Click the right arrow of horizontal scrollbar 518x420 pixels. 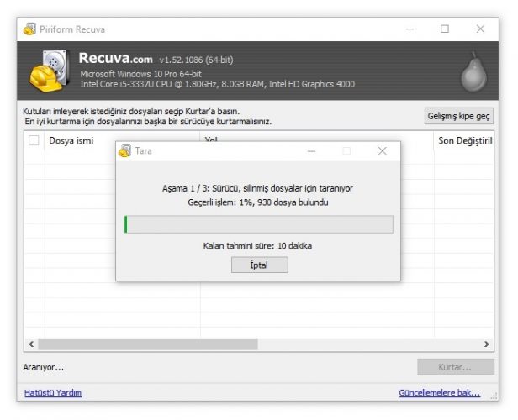[x=487, y=344]
